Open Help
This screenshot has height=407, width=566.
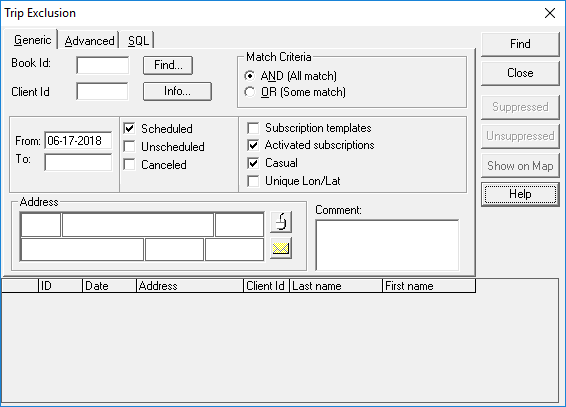pos(520,194)
